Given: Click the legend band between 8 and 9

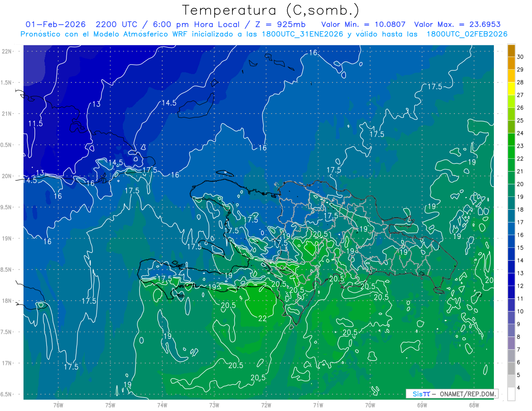Looking at the screenshot, I should pyautogui.click(x=511, y=331).
